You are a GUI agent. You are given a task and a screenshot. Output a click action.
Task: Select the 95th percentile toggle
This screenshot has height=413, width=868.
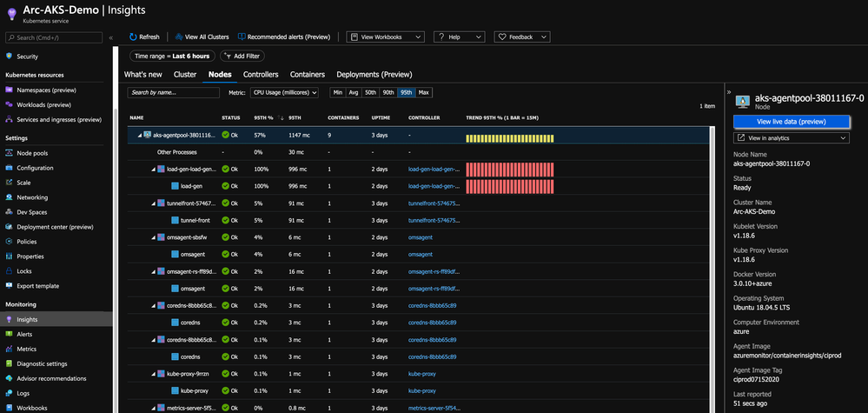point(407,92)
